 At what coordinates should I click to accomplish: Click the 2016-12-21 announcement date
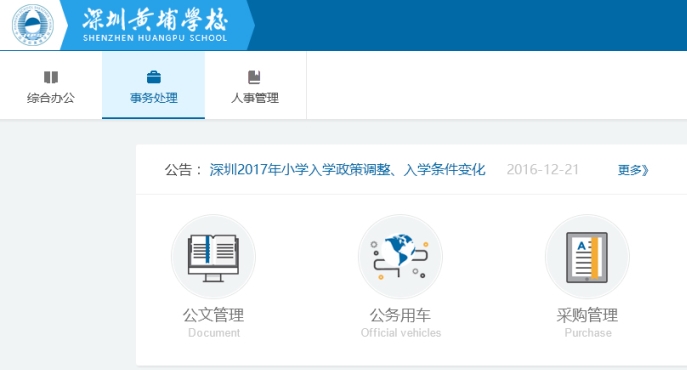[542, 170]
